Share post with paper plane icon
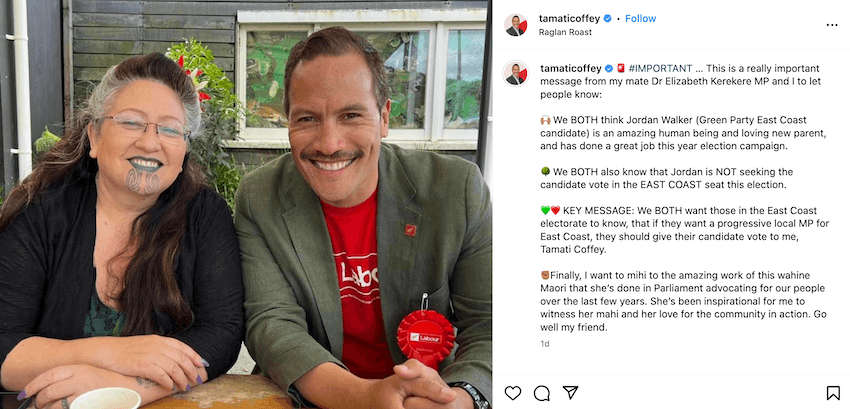The height and width of the screenshot is (409, 850). coord(570,393)
